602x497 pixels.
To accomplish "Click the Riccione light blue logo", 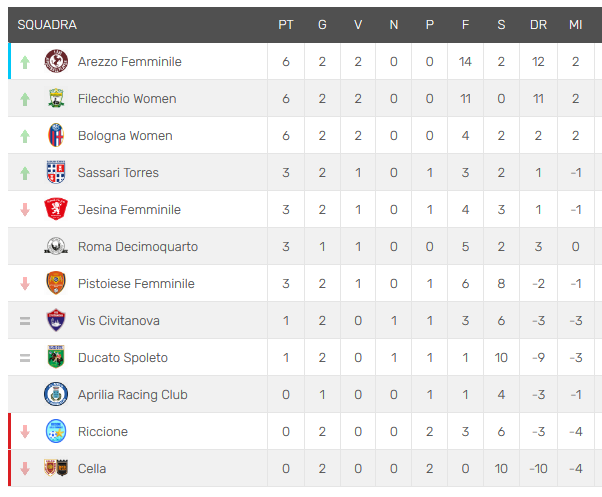I will [x=56, y=431].
